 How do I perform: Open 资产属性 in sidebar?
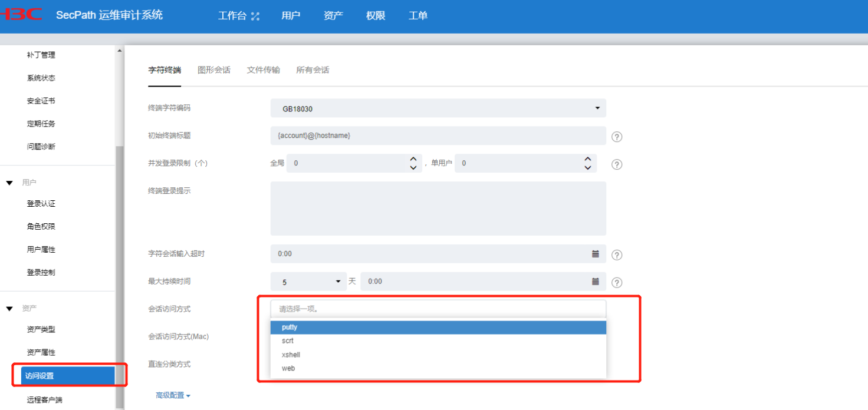point(41,353)
